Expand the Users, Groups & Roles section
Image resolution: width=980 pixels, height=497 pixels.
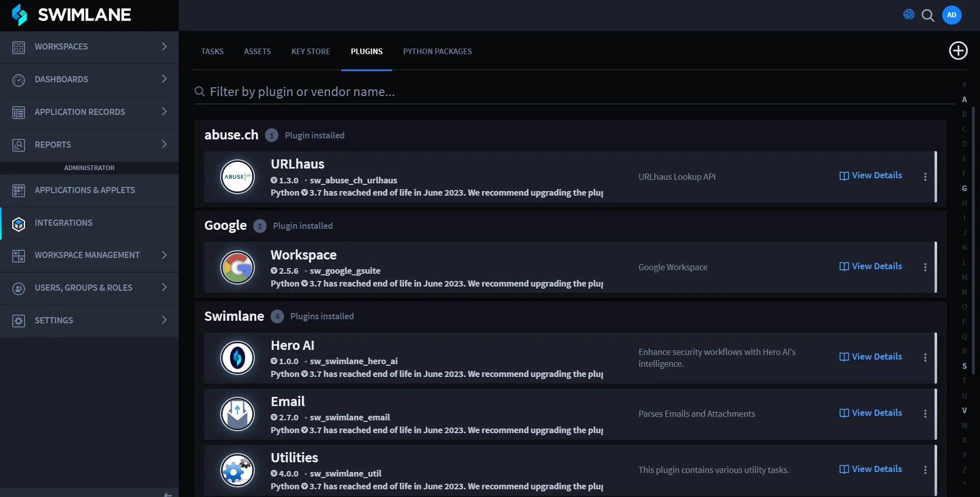89,288
